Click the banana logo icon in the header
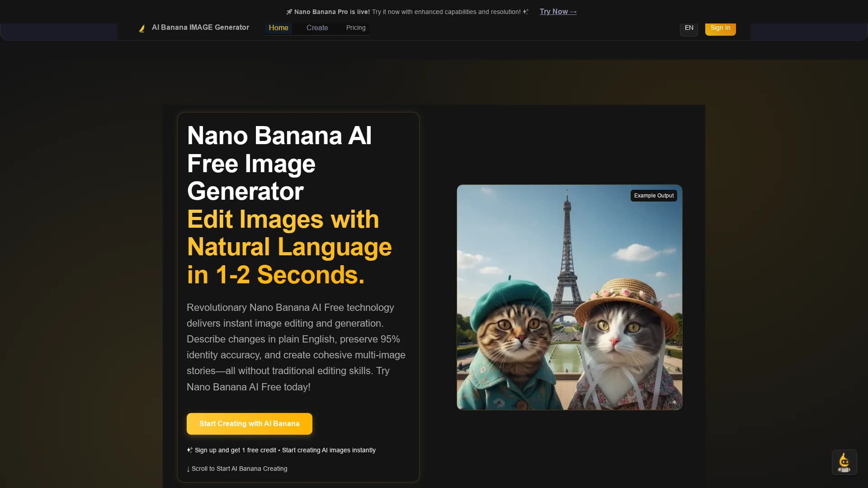 click(x=142, y=28)
